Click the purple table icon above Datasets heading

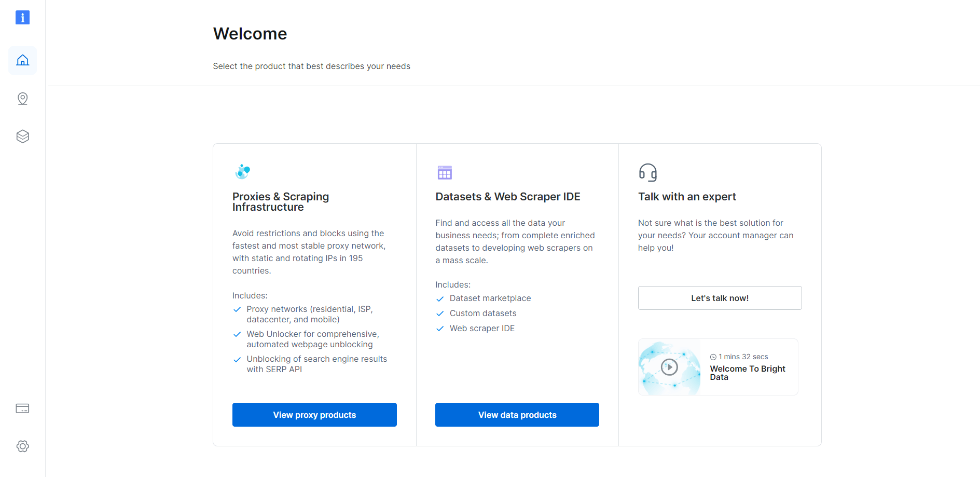(x=445, y=172)
